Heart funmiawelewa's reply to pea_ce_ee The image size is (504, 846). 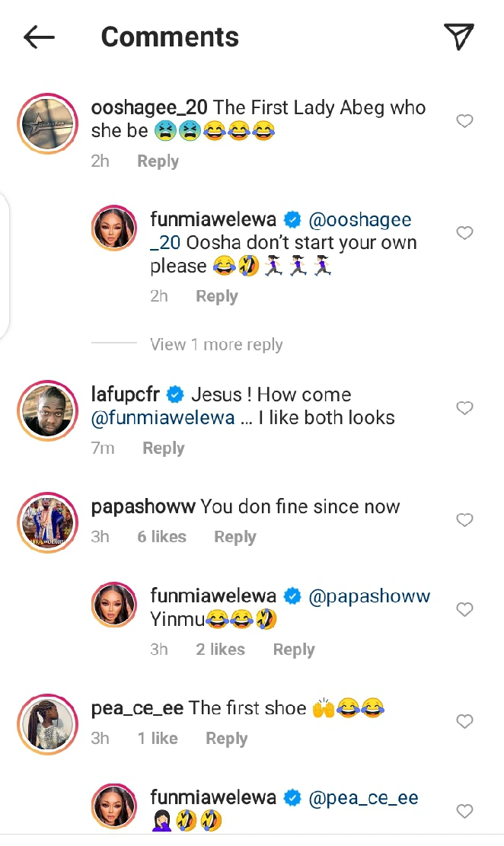(x=464, y=810)
